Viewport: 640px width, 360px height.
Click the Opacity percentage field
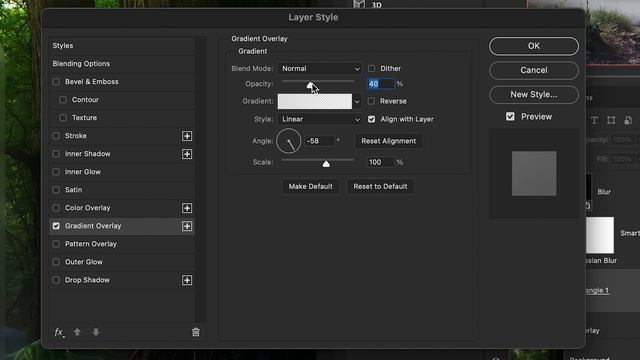point(381,84)
